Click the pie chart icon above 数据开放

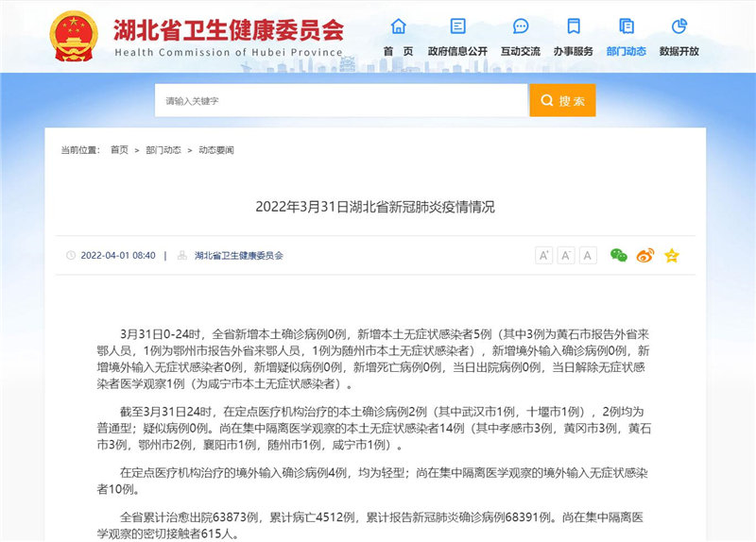[679, 26]
